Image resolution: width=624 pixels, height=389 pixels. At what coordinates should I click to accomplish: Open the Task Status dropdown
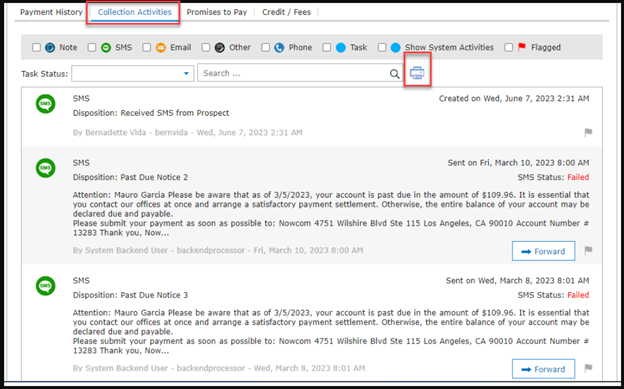(133, 73)
